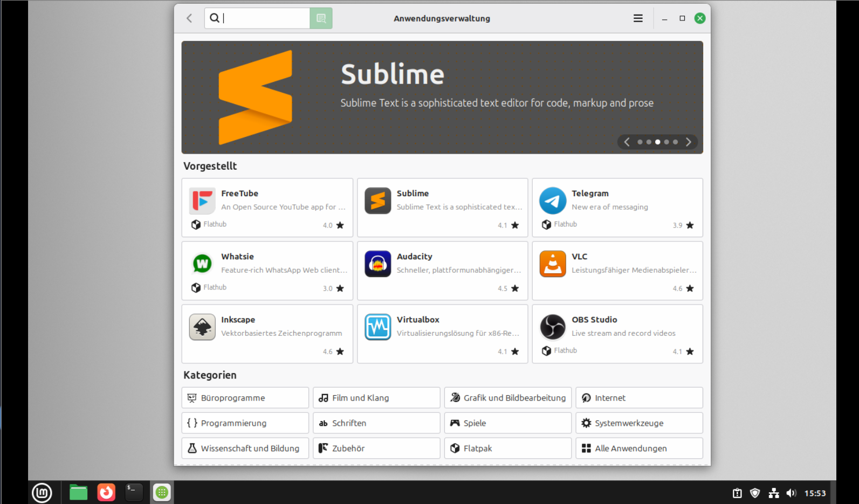Open the Audacity headphones icon
The image size is (859, 504).
(x=377, y=264)
